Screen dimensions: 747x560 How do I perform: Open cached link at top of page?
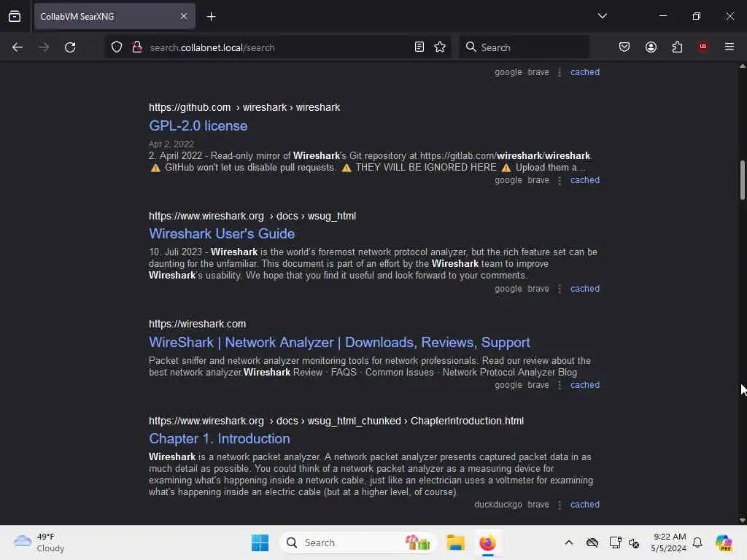585,72
